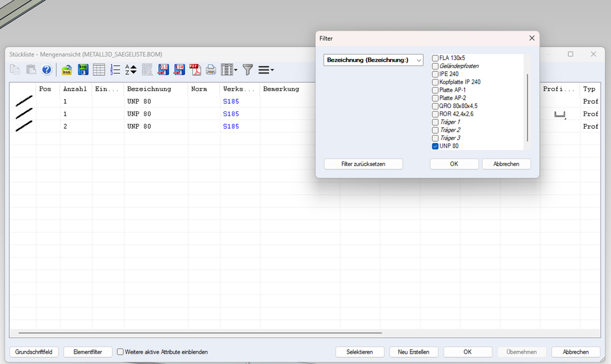The image size is (611, 364).
Task: Click the Filter list vertical scrollbar
Action: (x=528, y=108)
